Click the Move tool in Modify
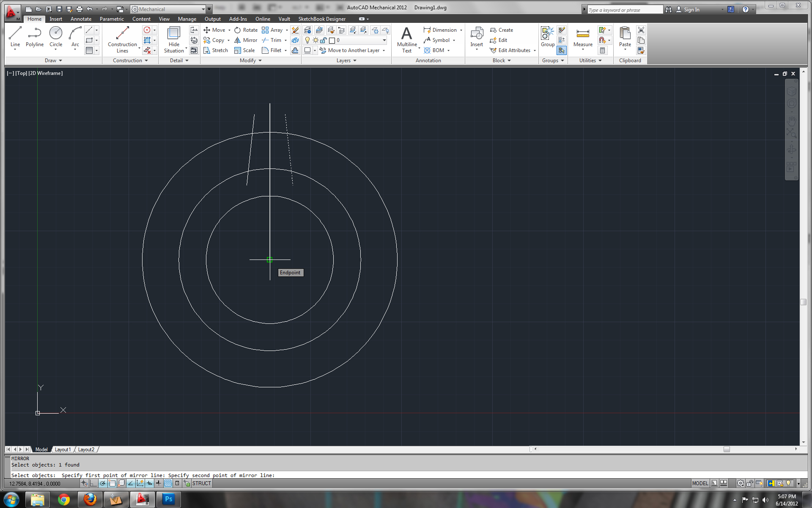 pos(214,30)
